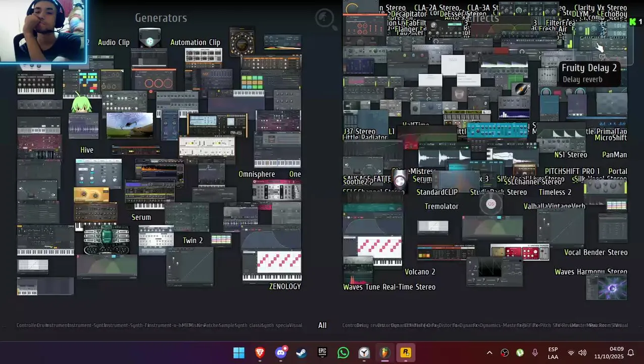
Task: Open the purple galaxy visualizer thumbnail
Action: click(606, 288)
